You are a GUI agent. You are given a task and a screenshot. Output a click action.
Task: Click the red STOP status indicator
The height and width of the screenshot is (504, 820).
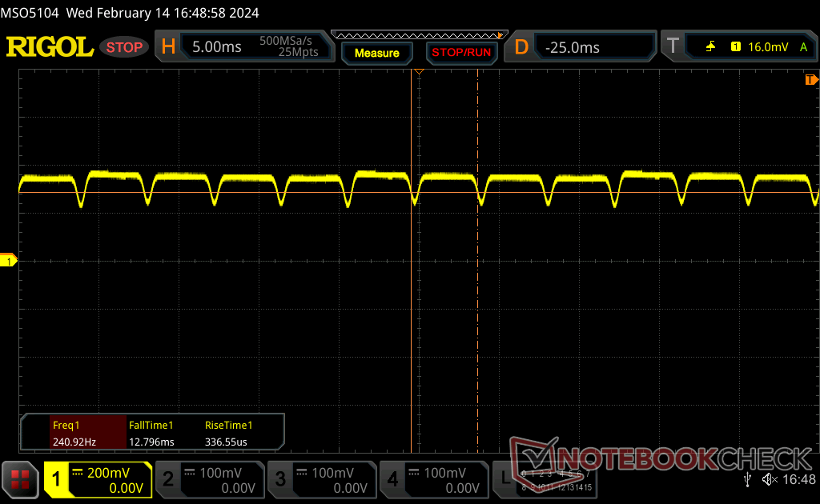(x=124, y=47)
